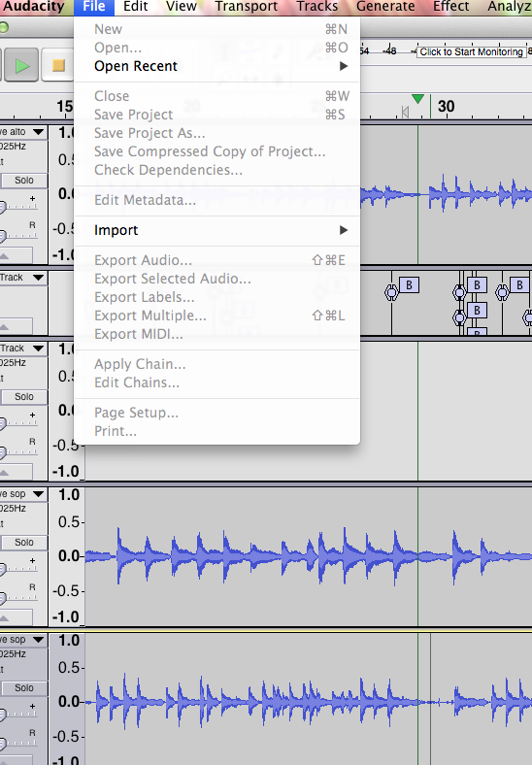532x765 pixels.
Task: Collapse the empty audio Track with triangle button
Action: [5, 472]
